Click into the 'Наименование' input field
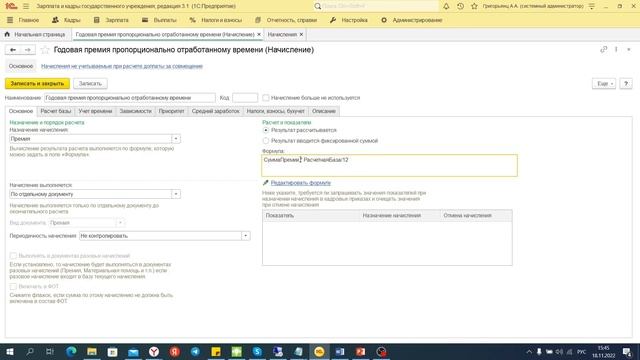Image resolution: width=640 pixels, height=360 pixels. (x=130, y=98)
